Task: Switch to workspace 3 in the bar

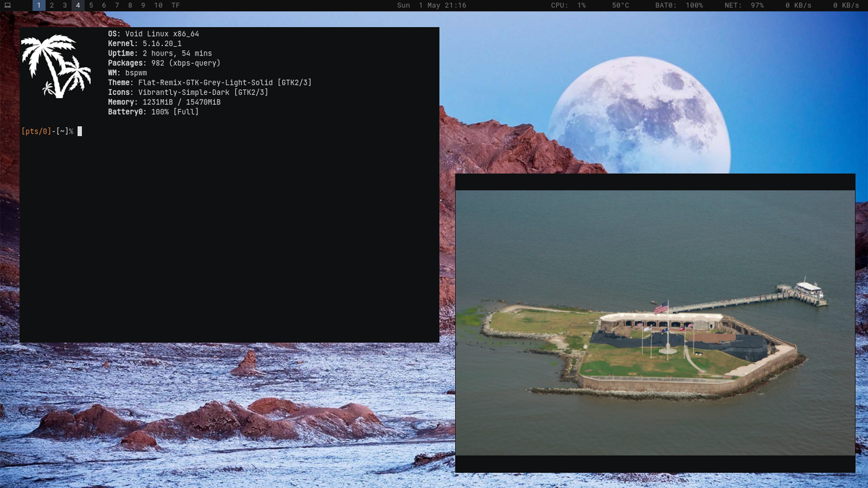Action: click(x=65, y=5)
